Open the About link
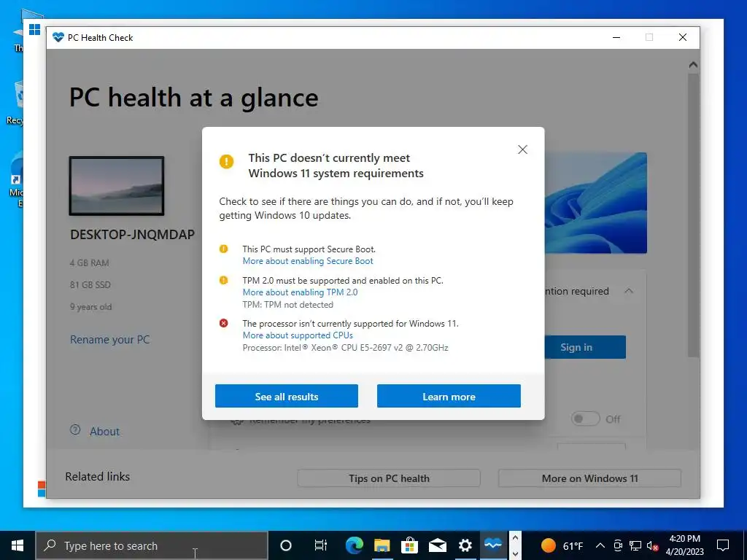 (105, 432)
